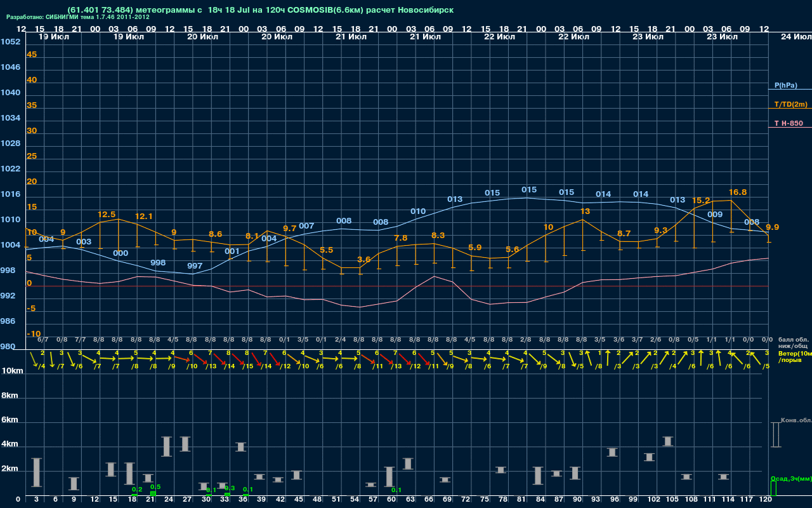Image resolution: width=812 pixels, height=508 pixels.
Task: Click the 16.8 temperature peak label
Action: pos(738,192)
